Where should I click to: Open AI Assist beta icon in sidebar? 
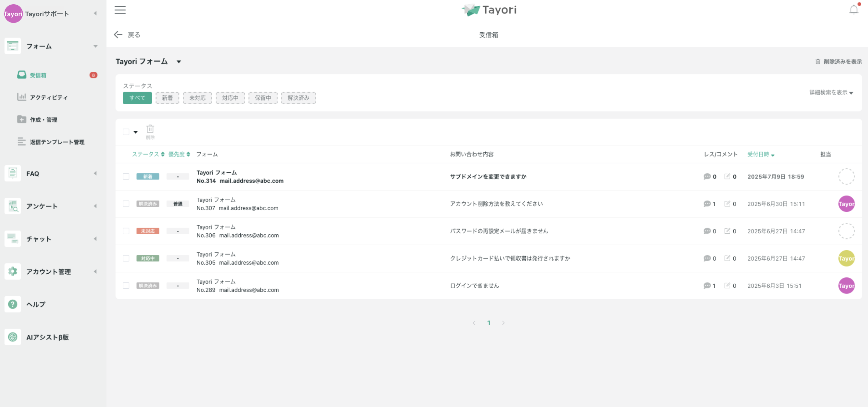(x=13, y=337)
